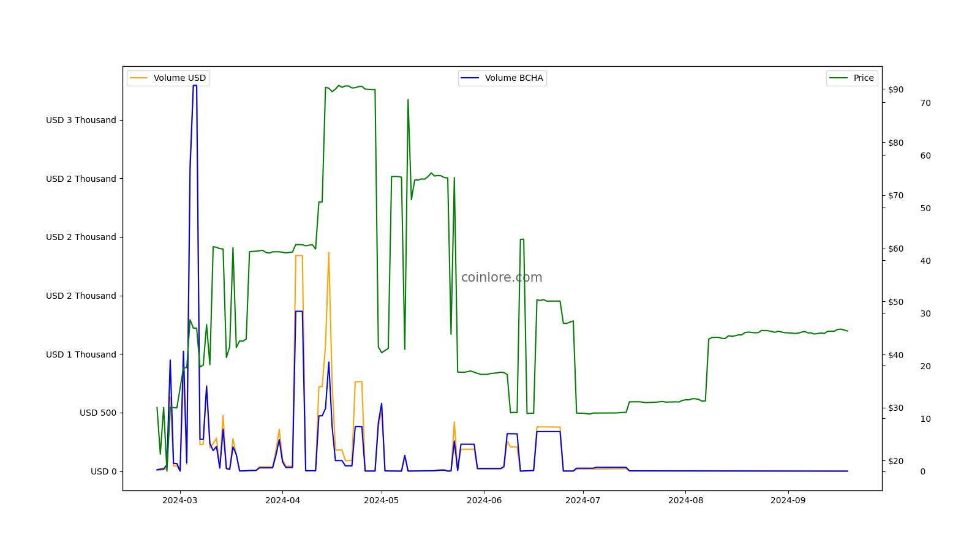Select the 2024-04 x-axis date label
The height and width of the screenshot is (551, 980).
point(282,500)
